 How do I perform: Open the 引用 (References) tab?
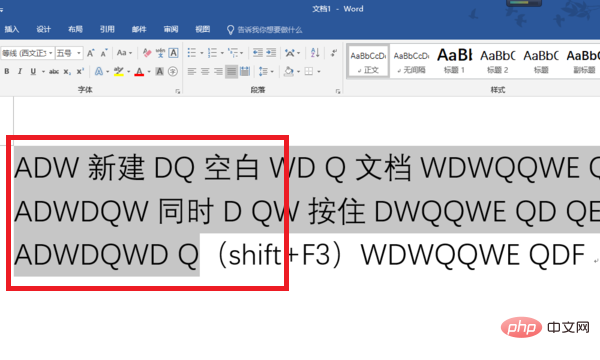click(x=107, y=29)
